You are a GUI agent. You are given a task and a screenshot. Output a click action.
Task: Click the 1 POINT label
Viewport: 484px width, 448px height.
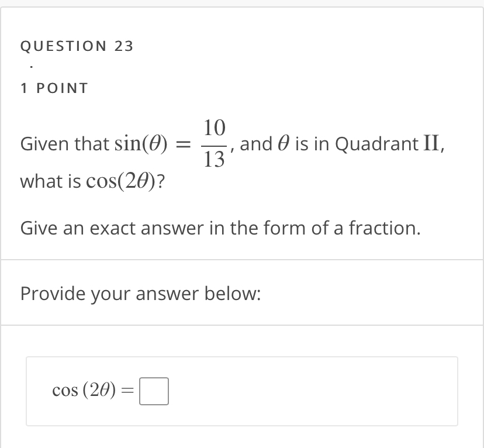tap(54, 88)
